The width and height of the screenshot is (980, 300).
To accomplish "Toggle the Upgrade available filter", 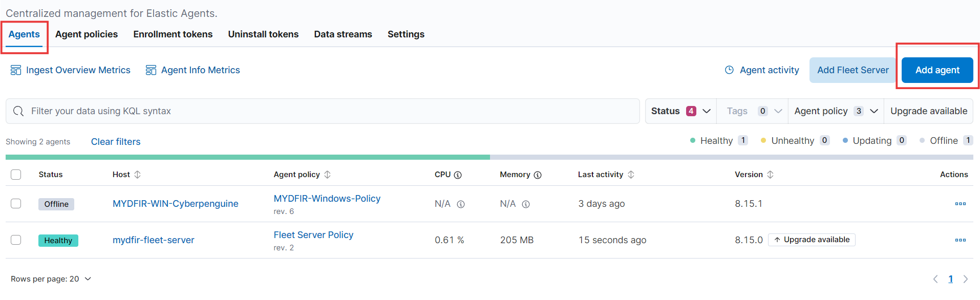I will pyautogui.click(x=929, y=111).
